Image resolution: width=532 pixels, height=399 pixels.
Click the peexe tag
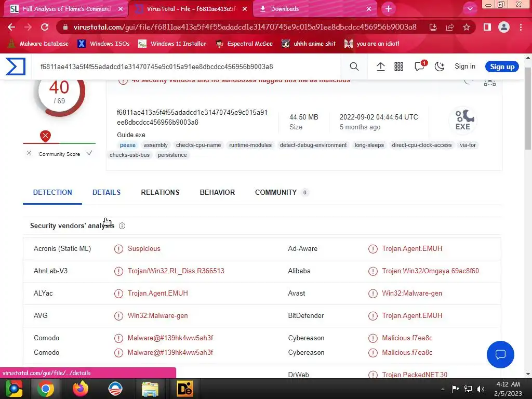coord(128,145)
